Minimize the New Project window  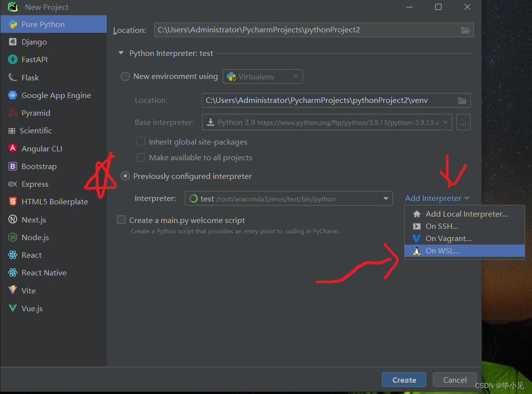410,7
